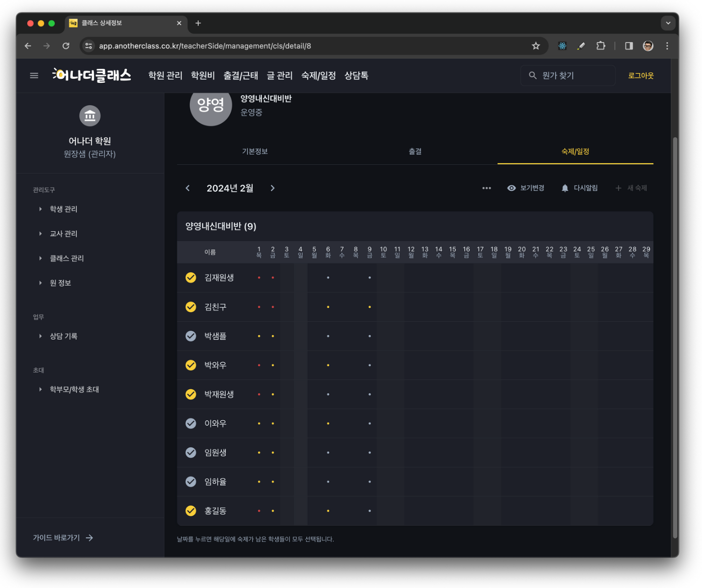The width and height of the screenshot is (702, 588).
Task: Click the 로그아웃 link
Action: tap(641, 75)
